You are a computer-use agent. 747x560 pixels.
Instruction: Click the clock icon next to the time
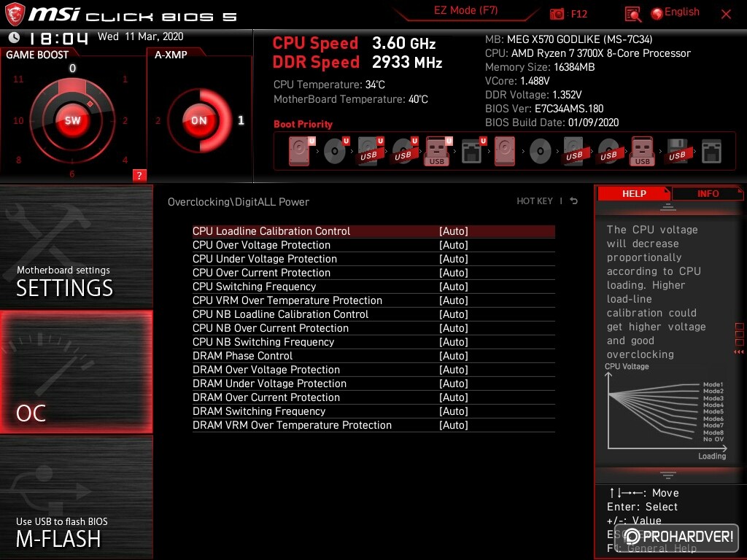tap(15, 37)
